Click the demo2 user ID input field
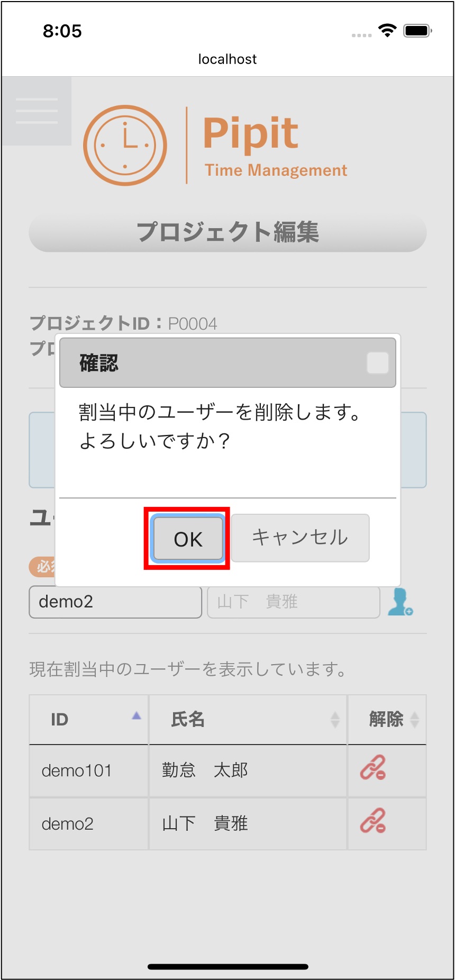This screenshot has height=980, width=455. [115, 602]
